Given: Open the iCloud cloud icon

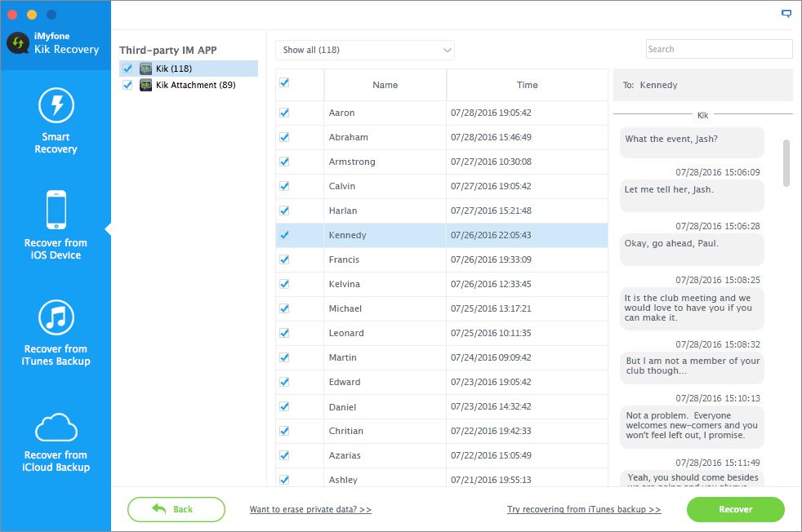Looking at the screenshot, I should (56, 428).
